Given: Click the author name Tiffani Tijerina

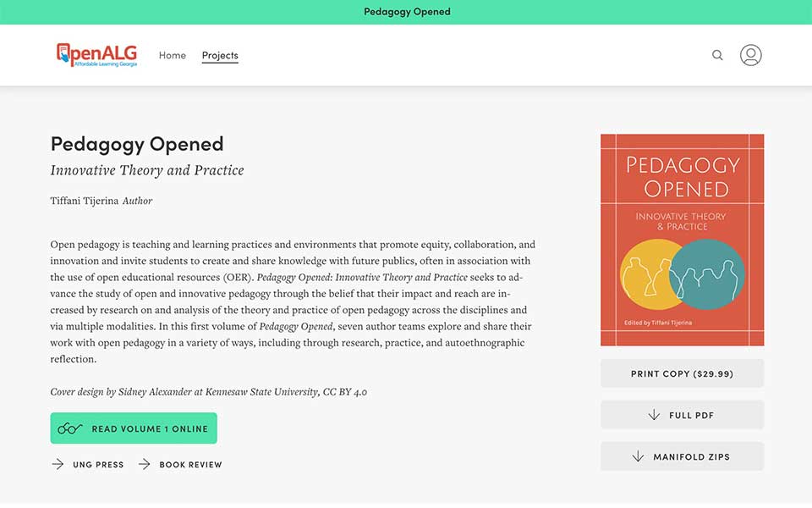Looking at the screenshot, I should (x=84, y=201).
